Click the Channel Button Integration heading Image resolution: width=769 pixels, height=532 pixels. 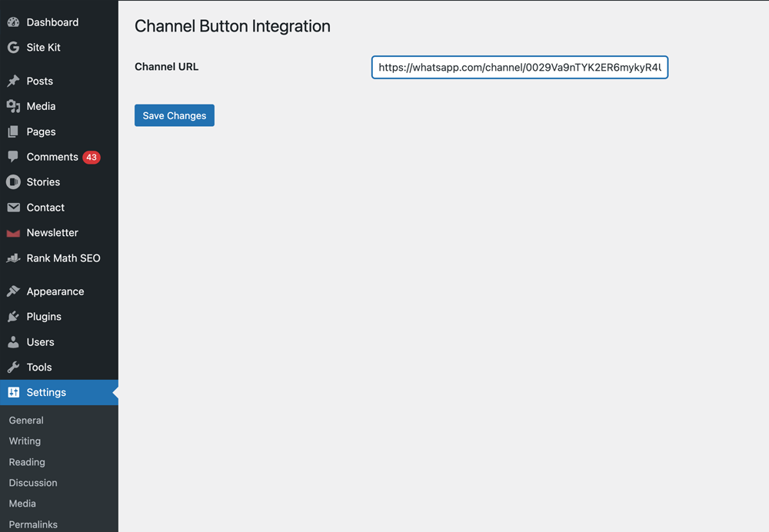coord(232,26)
